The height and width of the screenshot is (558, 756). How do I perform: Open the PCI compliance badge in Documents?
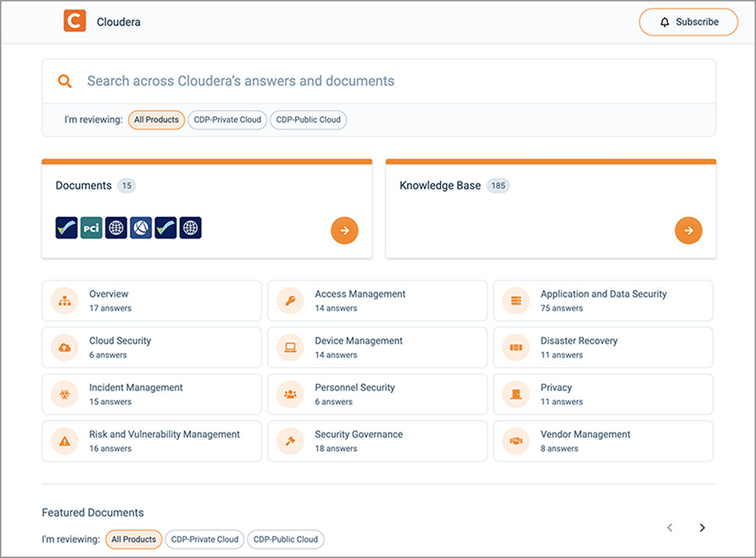pyautogui.click(x=91, y=227)
